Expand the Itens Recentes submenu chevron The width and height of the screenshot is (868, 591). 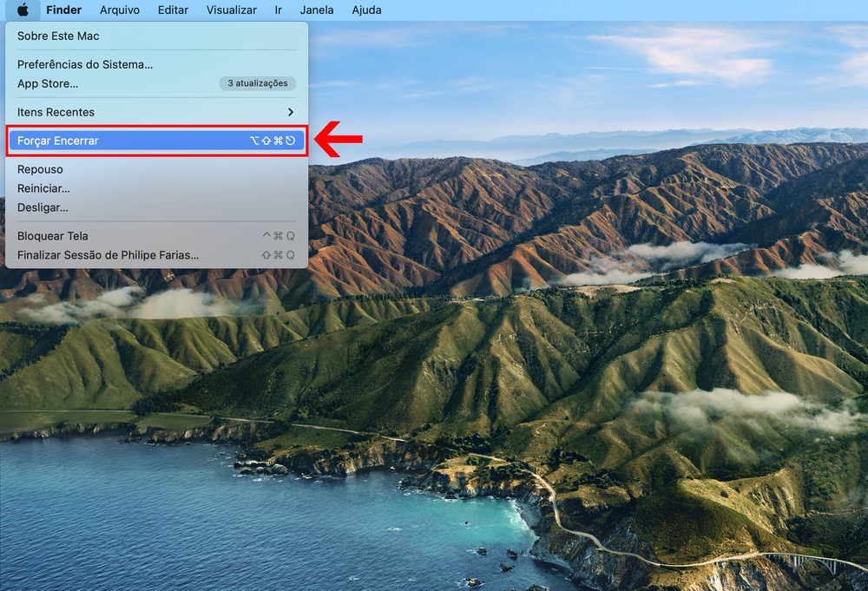(291, 112)
